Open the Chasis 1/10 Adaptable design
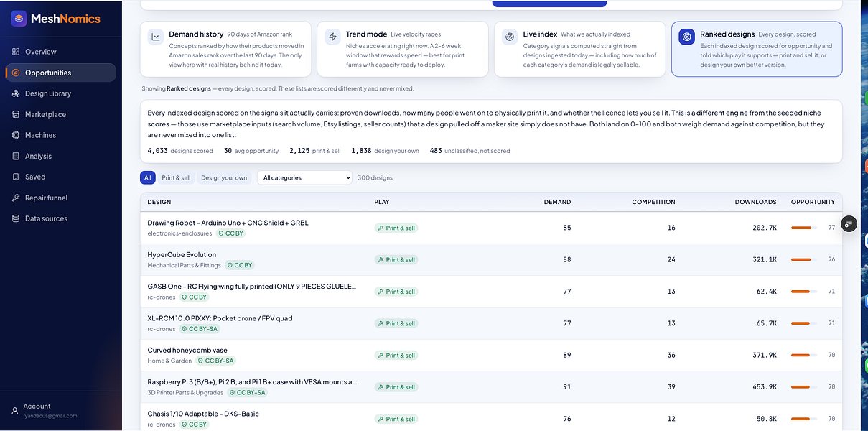868x431 pixels. [203, 414]
